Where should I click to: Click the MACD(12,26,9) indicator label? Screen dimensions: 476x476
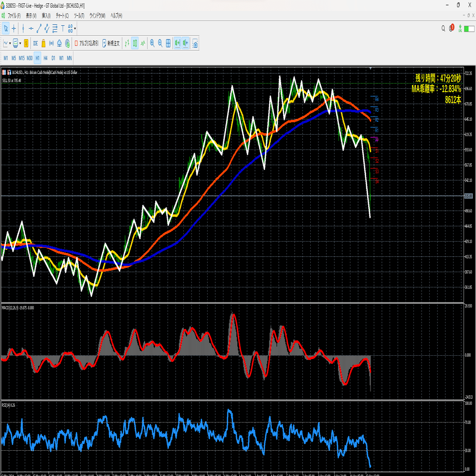click(18, 308)
